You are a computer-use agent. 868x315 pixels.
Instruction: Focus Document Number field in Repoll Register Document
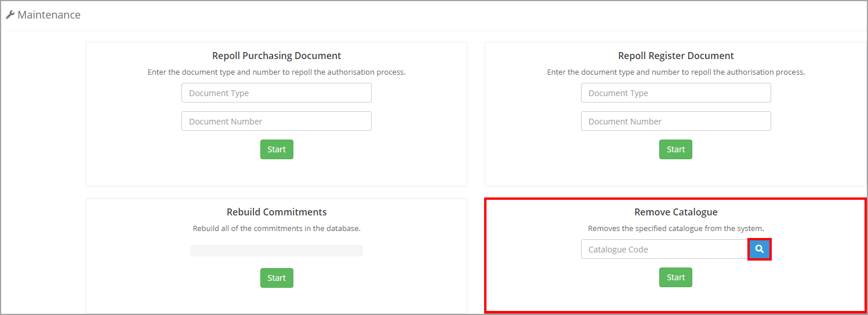coord(675,122)
